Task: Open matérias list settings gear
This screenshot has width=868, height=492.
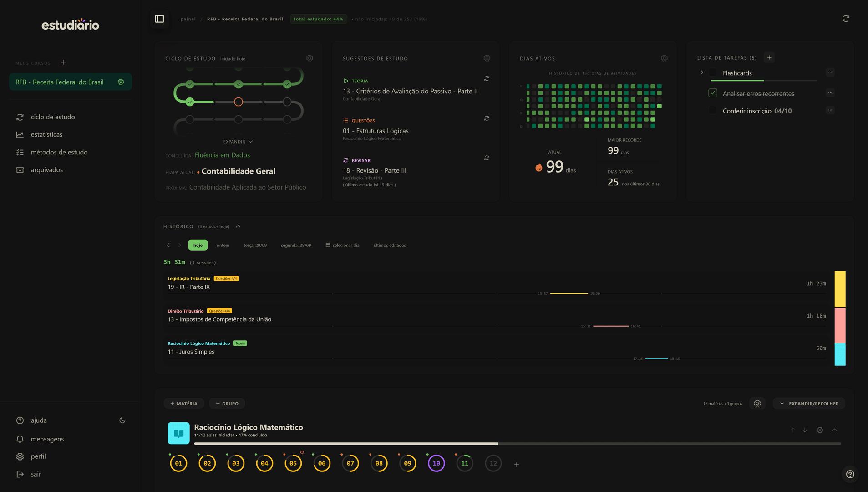Action: coord(757,404)
